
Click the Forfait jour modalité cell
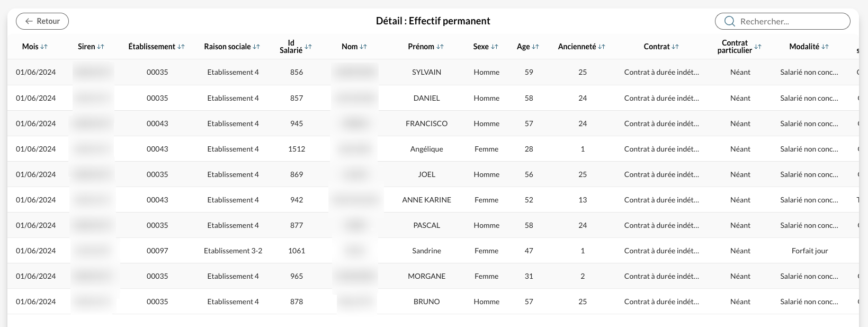coord(810,251)
